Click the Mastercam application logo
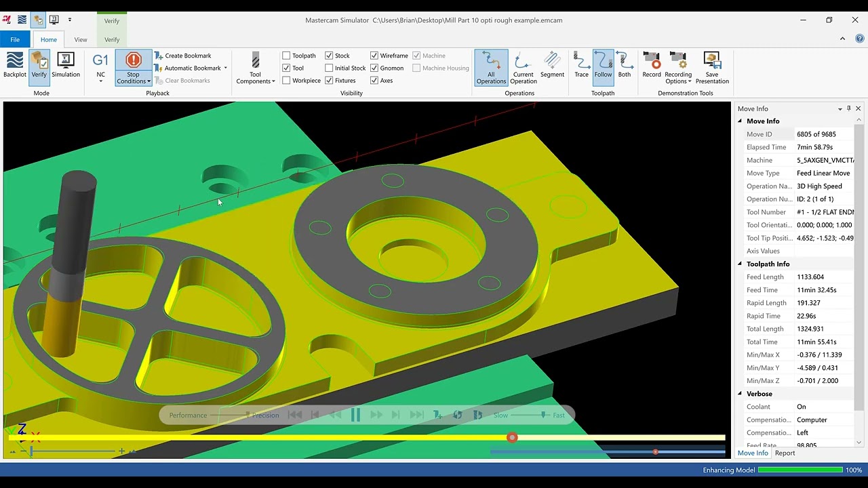 coord(7,20)
